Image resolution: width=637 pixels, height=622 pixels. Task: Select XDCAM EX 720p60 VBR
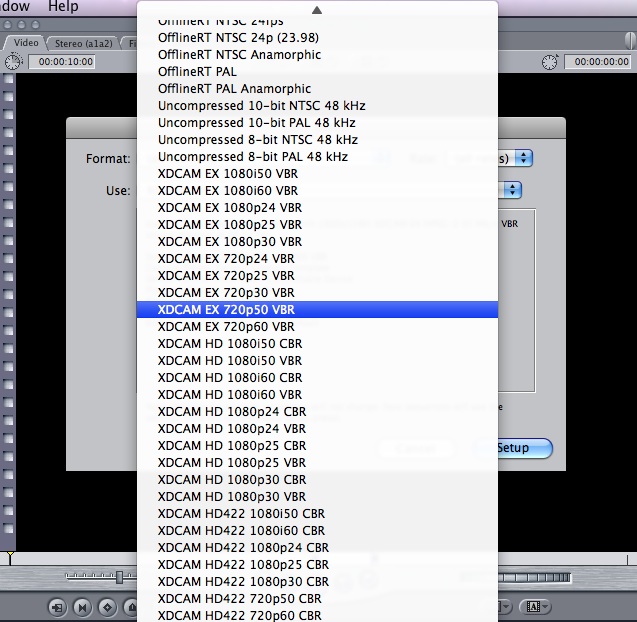click(x=317, y=327)
